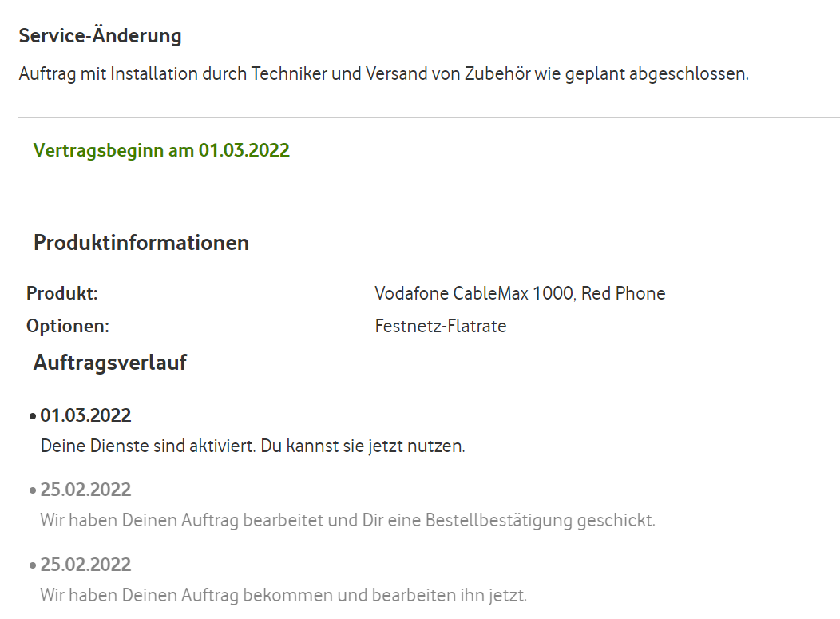Screen dimensions: 840x619
Task: Click the Optionen: field label
Action: [x=68, y=326]
